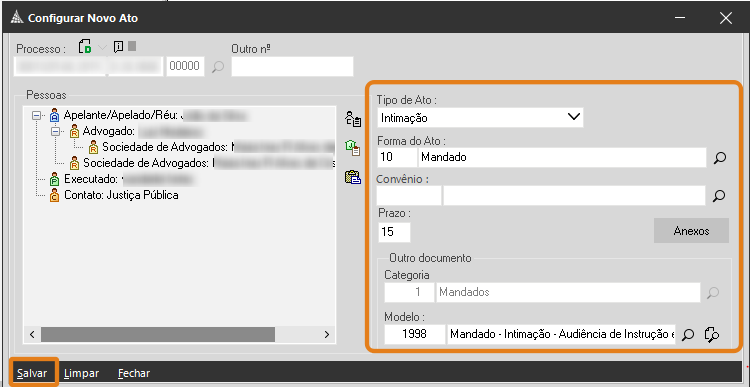The image size is (750, 387).
Task: Click the Convênio description field
Action: pyautogui.click(x=574, y=196)
